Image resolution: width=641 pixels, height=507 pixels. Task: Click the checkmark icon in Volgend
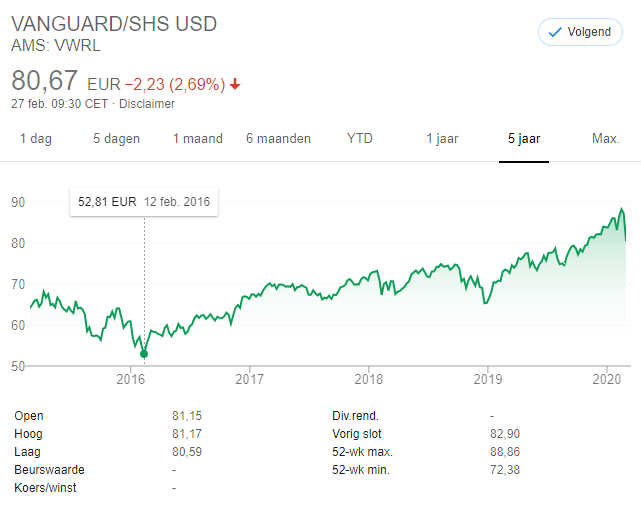pyautogui.click(x=556, y=32)
